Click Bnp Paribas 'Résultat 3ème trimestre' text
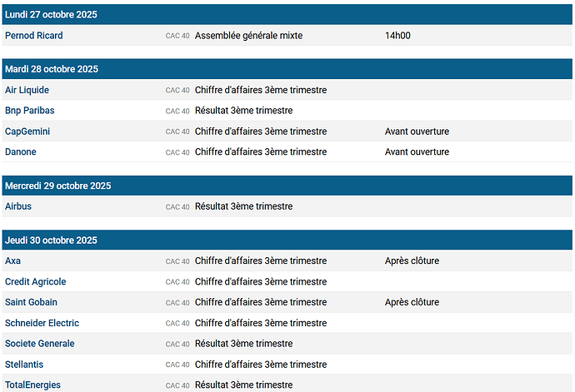Screen dimensions: 575x392 click(x=244, y=111)
